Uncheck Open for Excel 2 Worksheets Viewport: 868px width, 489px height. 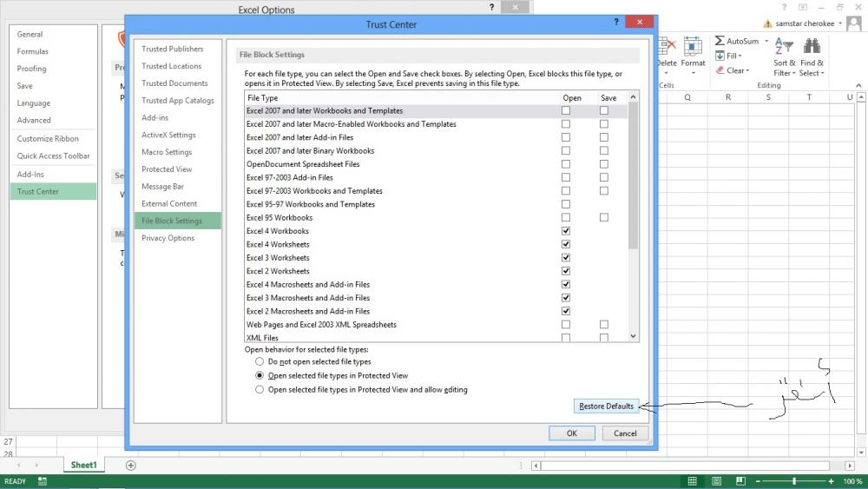point(566,271)
